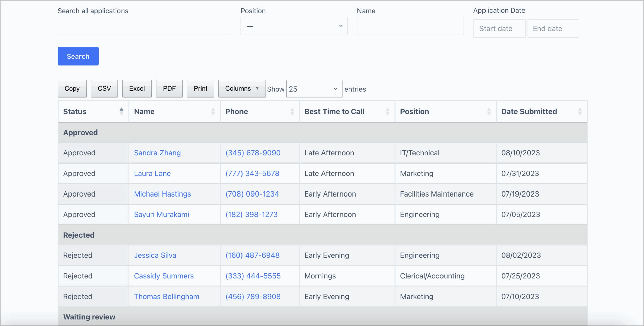Sort by Phone column header icon
The height and width of the screenshot is (326, 644).
point(292,111)
